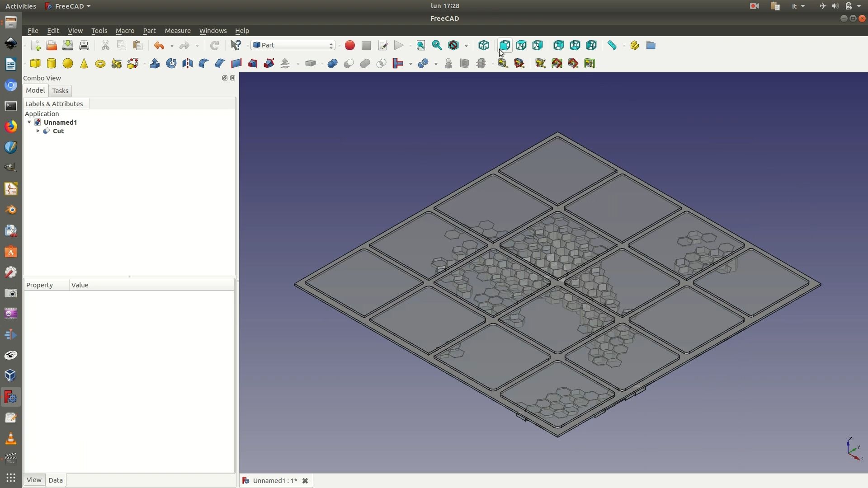
Task: Click the Cut shapes icon
Action: pos(349,63)
